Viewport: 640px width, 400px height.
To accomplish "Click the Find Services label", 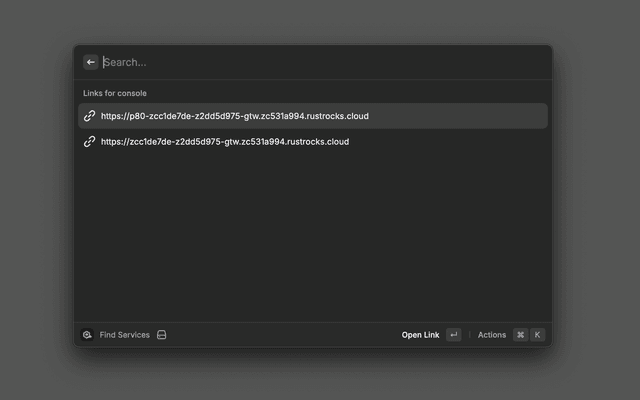I will 124,335.
